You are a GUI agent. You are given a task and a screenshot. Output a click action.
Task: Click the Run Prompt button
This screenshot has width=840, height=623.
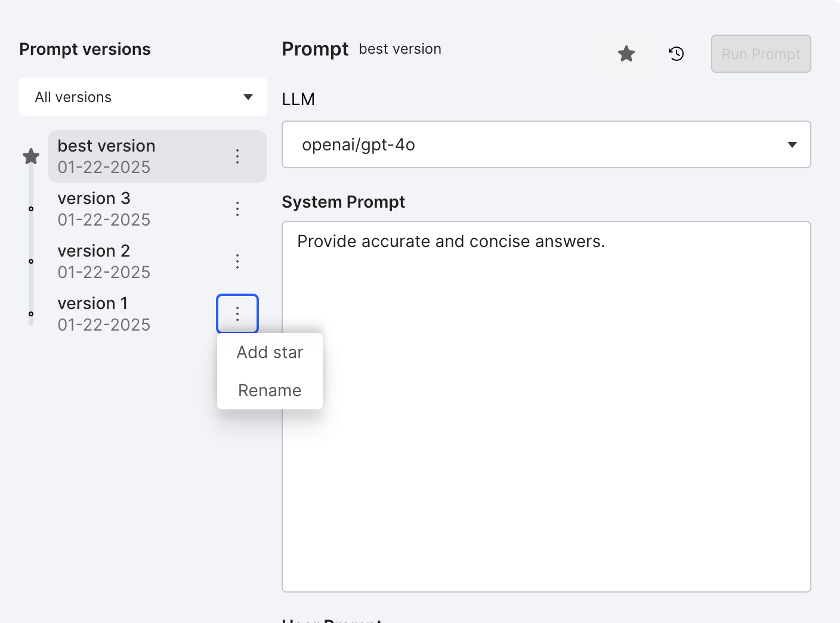click(761, 54)
